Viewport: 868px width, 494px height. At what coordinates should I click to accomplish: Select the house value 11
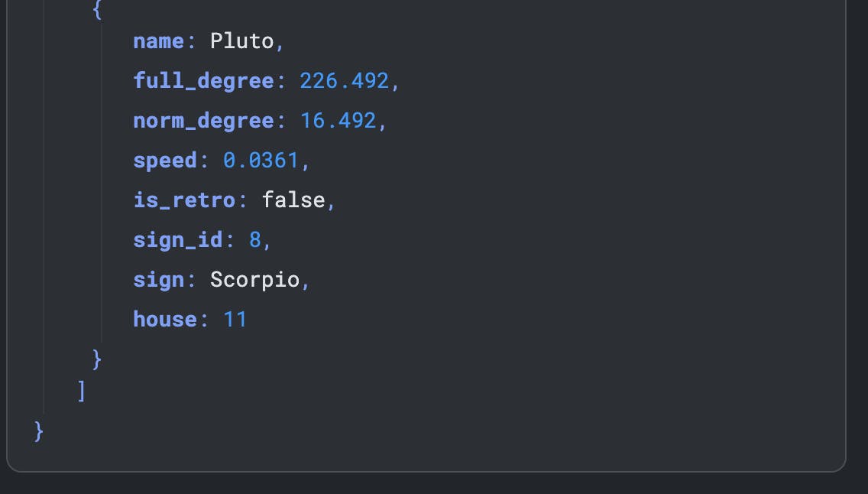point(235,319)
